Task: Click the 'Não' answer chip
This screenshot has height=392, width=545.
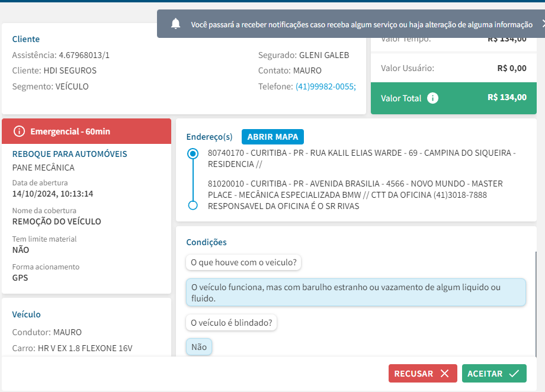Action: pos(199,347)
